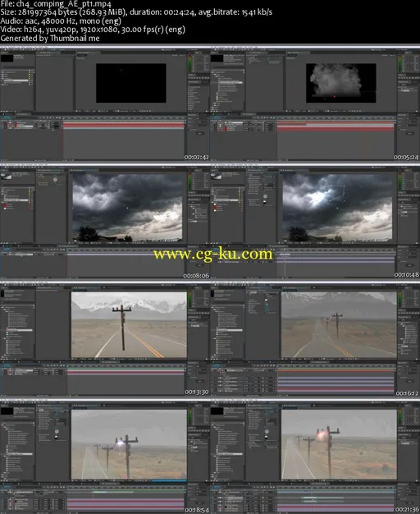420x514 pixels.
Task: Click the 00:08:06 timestamp label
Action: point(196,276)
